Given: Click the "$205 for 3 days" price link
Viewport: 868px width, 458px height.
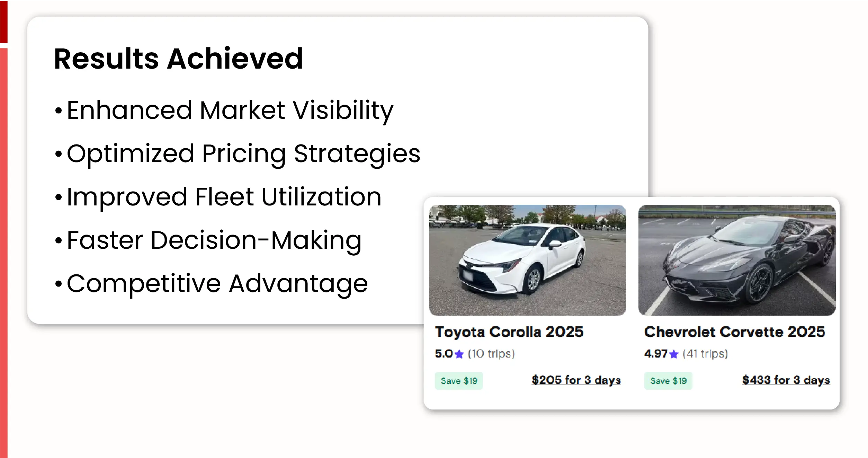Looking at the screenshot, I should click(x=576, y=380).
